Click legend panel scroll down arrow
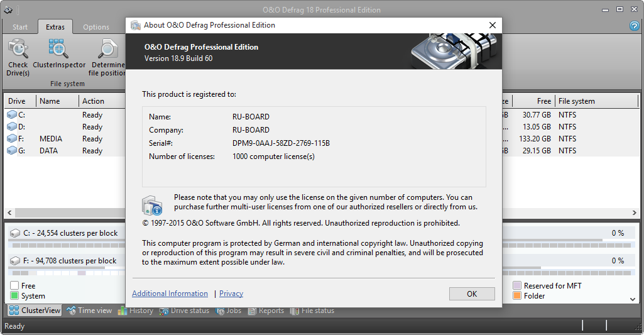This screenshot has height=335, width=644. pos(633,299)
